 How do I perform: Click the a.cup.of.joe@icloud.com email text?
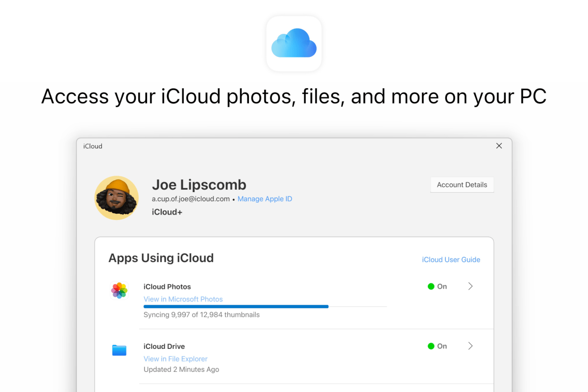(x=190, y=199)
